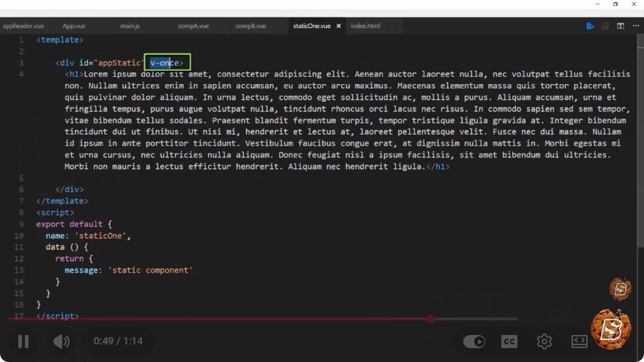This screenshot has width=644, height=362.
Task: Open the editor more actions ellipsis
Action: [x=636, y=26]
